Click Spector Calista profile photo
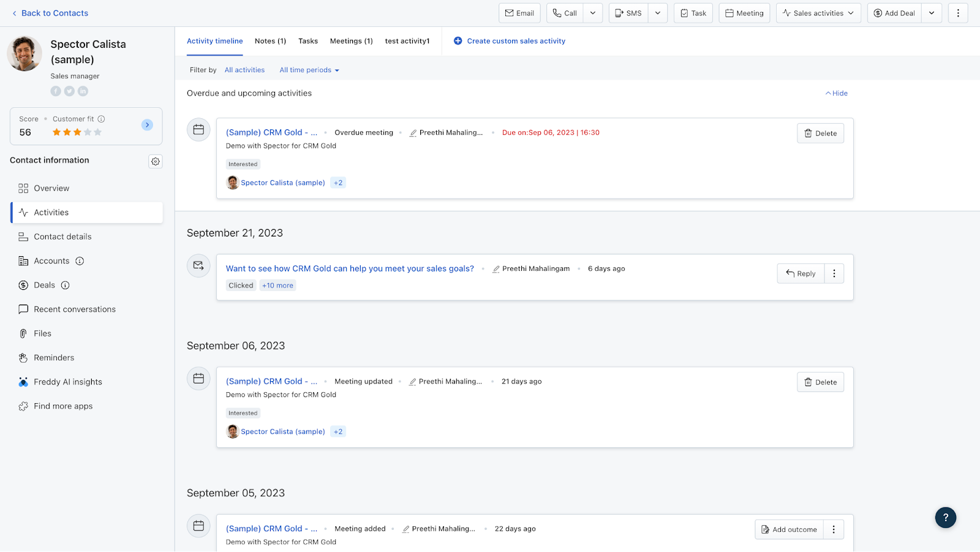This screenshot has width=980, height=552. pyautogui.click(x=24, y=54)
